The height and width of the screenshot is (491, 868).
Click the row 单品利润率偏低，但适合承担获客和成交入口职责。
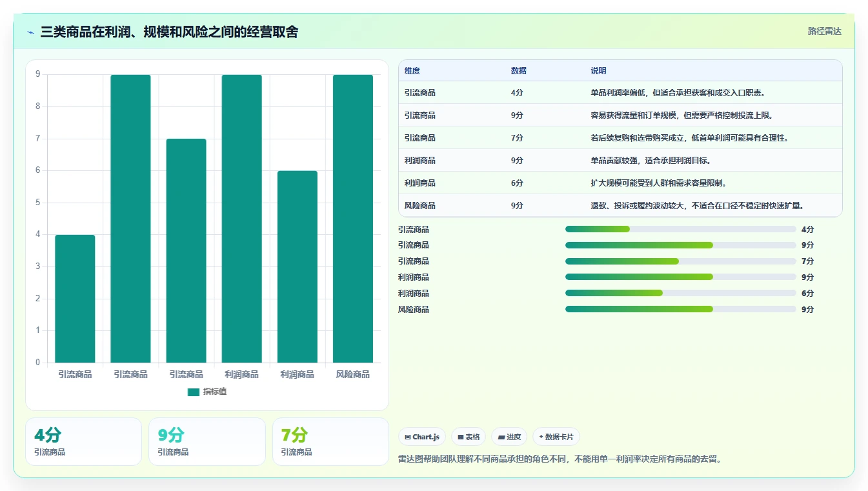point(620,93)
